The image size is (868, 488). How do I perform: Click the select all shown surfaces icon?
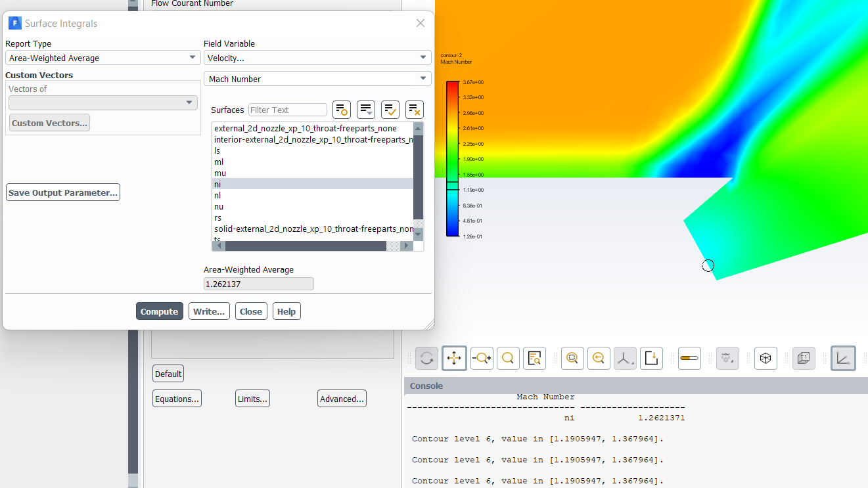390,110
